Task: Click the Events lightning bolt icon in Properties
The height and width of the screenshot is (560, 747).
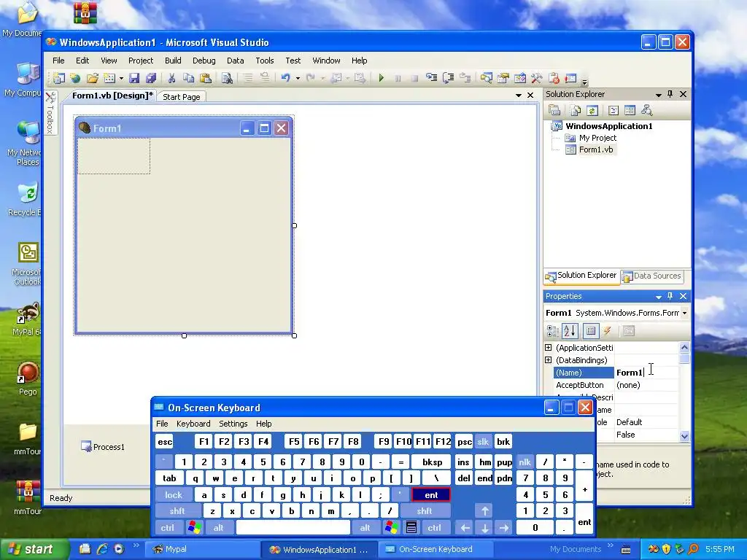Action: (608, 331)
